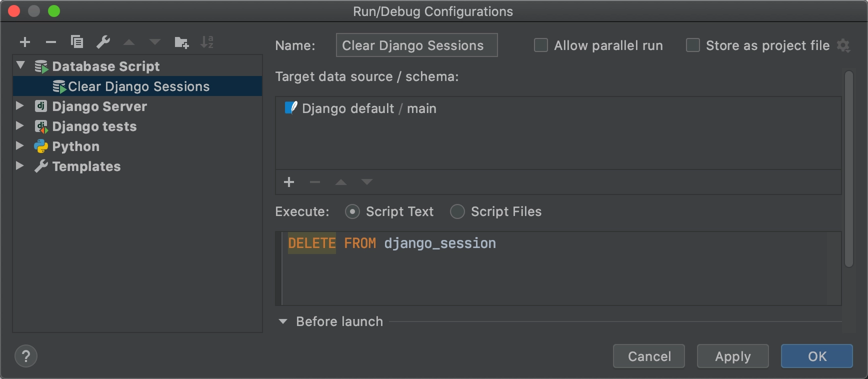The height and width of the screenshot is (379, 868).
Task: Collapse the Before launch section
Action: pos(283,321)
